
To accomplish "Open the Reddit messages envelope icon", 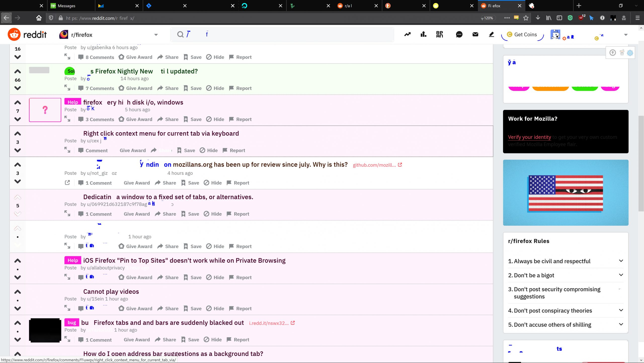I will 475,34.
